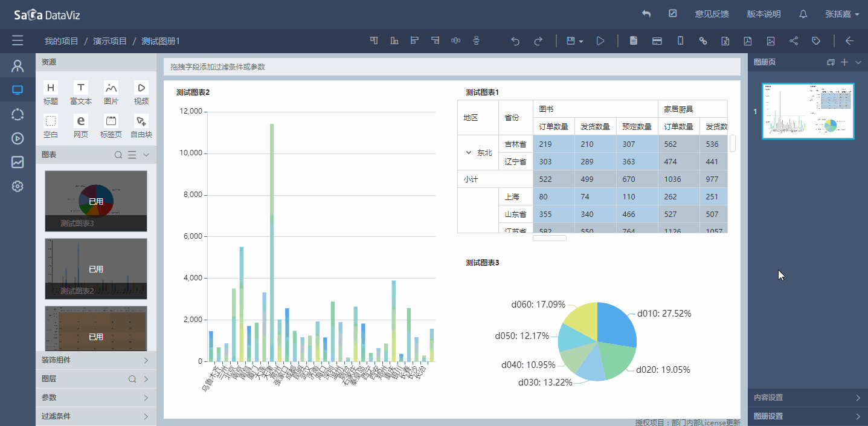Search within the 图层 section
Image resolution: width=868 pixels, height=426 pixels.
click(x=132, y=379)
